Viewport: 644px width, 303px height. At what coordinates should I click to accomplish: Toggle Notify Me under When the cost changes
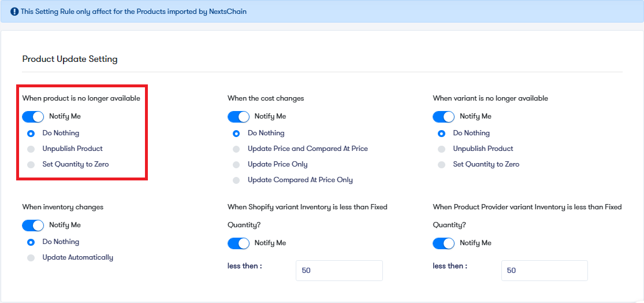click(238, 117)
